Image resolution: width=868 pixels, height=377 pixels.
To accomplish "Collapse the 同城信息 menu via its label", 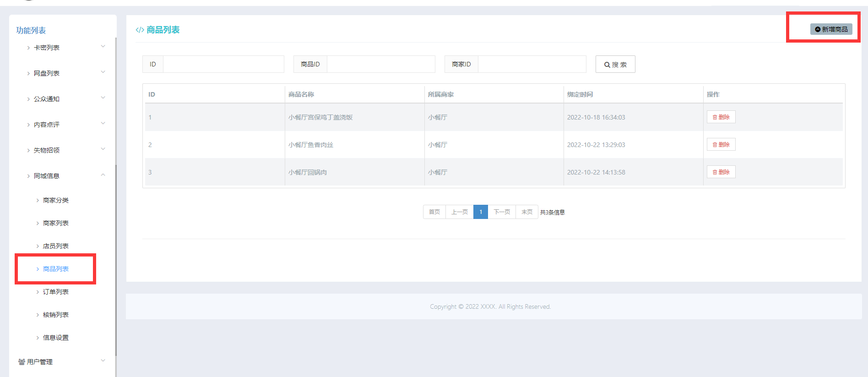I will click(x=46, y=176).
